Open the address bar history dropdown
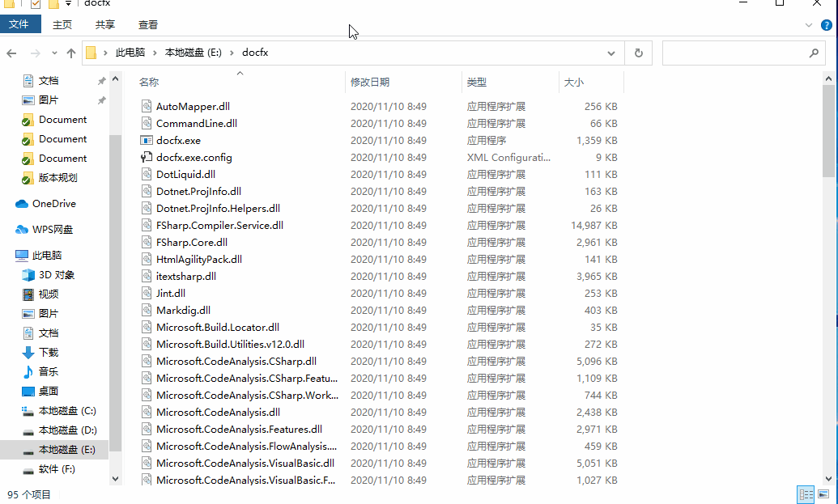Screen dimensions: 838x504 pos(611,53)
